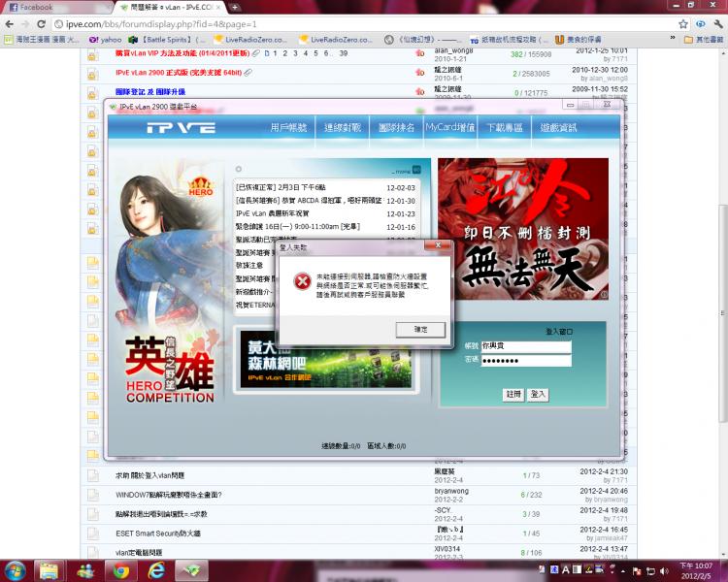This screenshot has width=728, height=582.
Task: Open Windows Explorer from the taskbar
Action: click(x=49, y=570)
